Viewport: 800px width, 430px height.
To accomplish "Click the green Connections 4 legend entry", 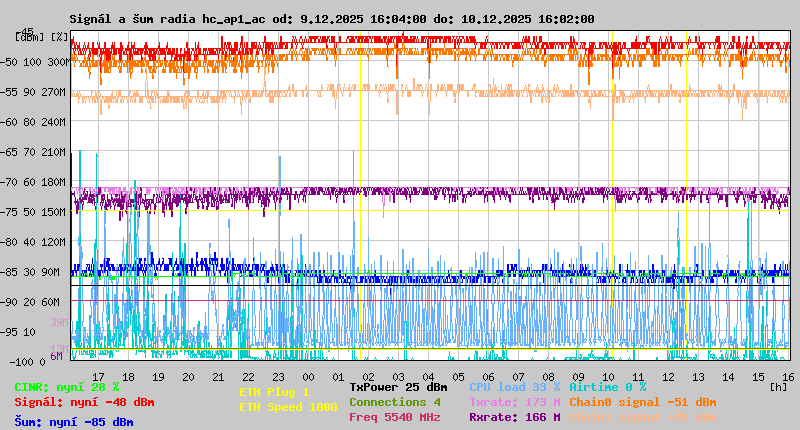I will coord(394,402).
